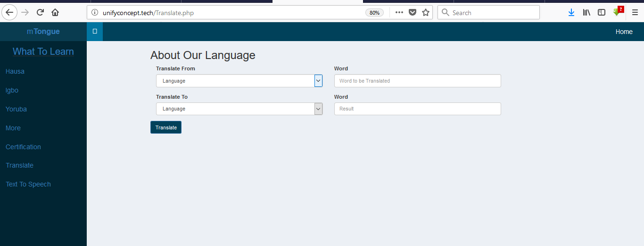Click the browser Search box

[488, 13]
